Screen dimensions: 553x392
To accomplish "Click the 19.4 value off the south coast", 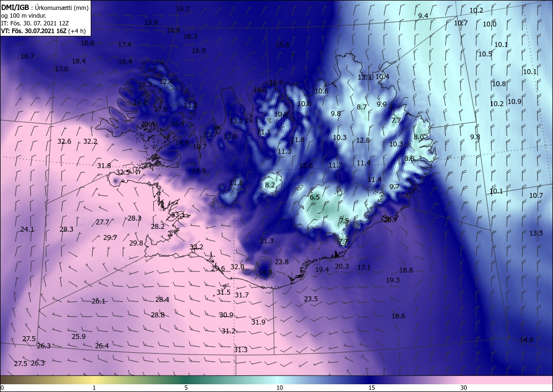I will tap(322, 270).
